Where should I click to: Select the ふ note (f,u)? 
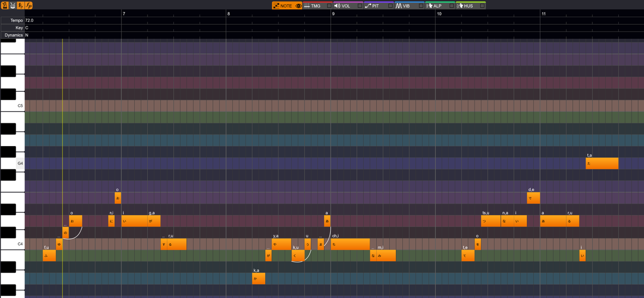(49, 256)
